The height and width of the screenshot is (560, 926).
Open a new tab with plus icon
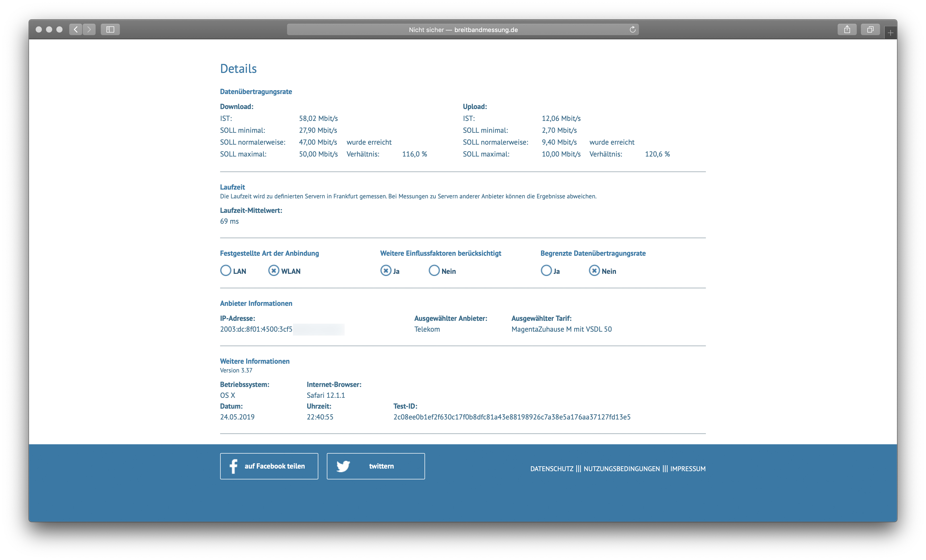[x=890, y=33]
